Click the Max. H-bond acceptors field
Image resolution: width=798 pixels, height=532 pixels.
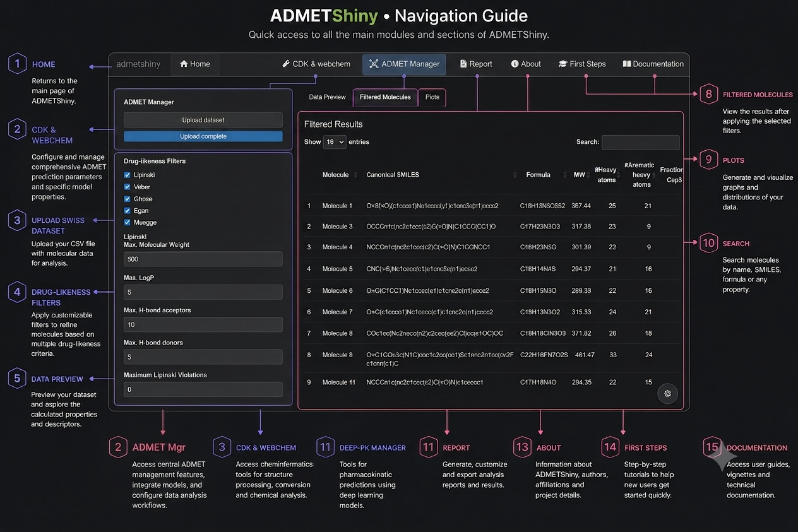pos(203,324)
